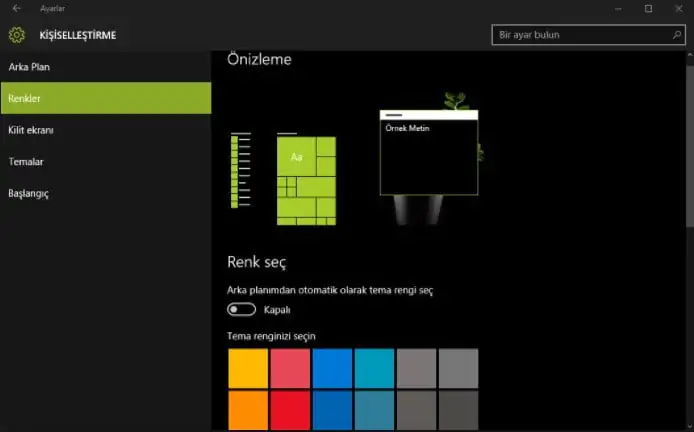Pick the yellow theme color swatch

pyautogui.click(x=248, y=367)
